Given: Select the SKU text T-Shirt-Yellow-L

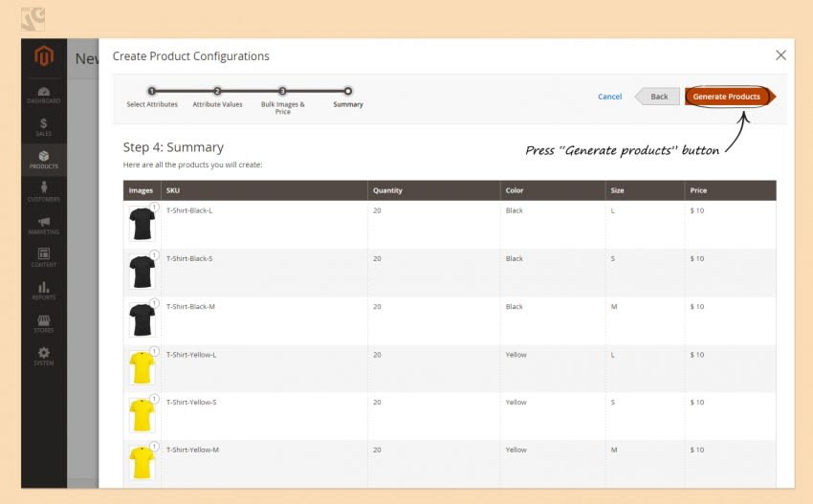Looking at the screenshot, I should tap(191, 355).
